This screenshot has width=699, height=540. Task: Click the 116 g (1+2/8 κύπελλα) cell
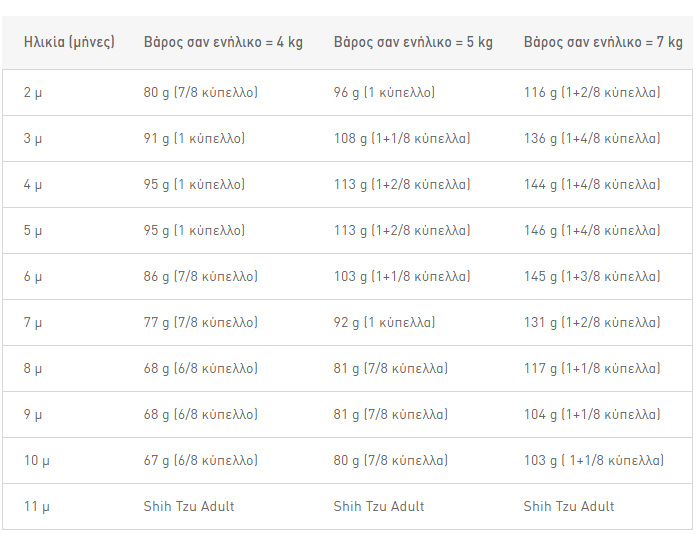click(592, 92)
